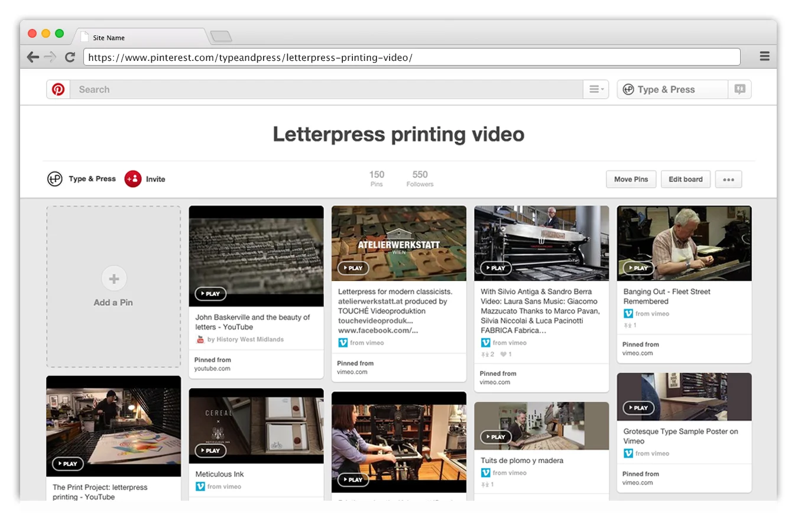Open the John Baskerville beauty of letters thumbnail

[256, 256]
